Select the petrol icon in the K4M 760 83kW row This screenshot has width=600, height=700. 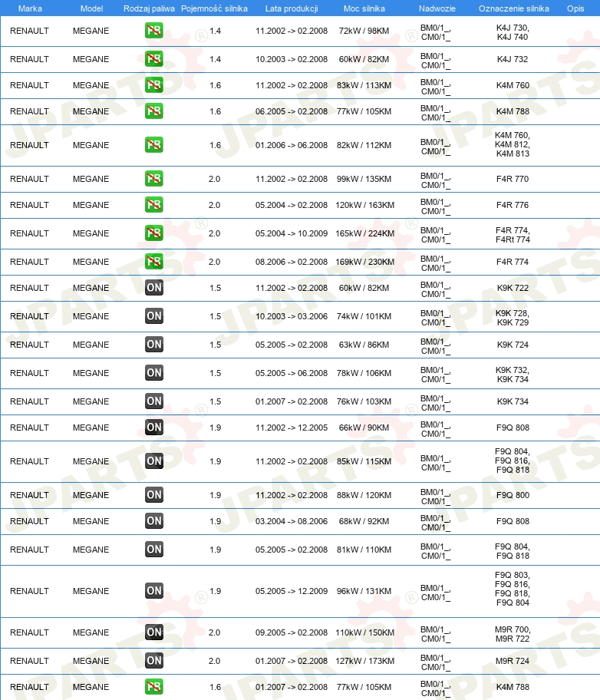(154, 85)
